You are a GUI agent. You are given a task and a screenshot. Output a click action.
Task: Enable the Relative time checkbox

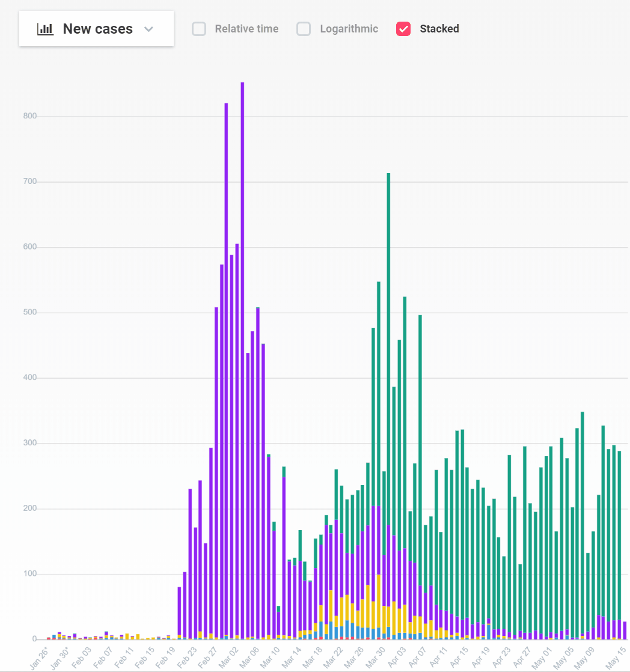pyautogui.click(x=199, y=28)
